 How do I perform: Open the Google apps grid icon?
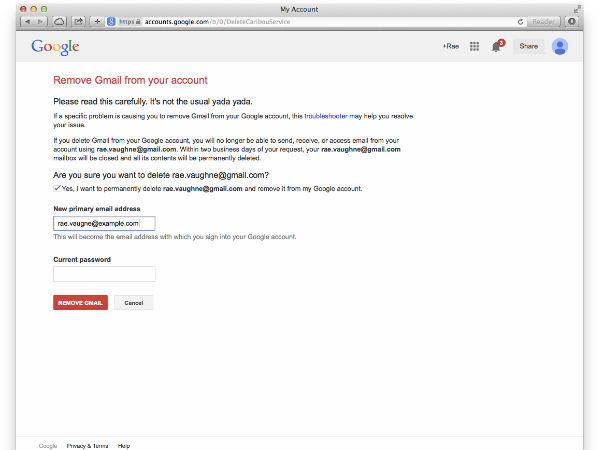[x=474, y=46]
